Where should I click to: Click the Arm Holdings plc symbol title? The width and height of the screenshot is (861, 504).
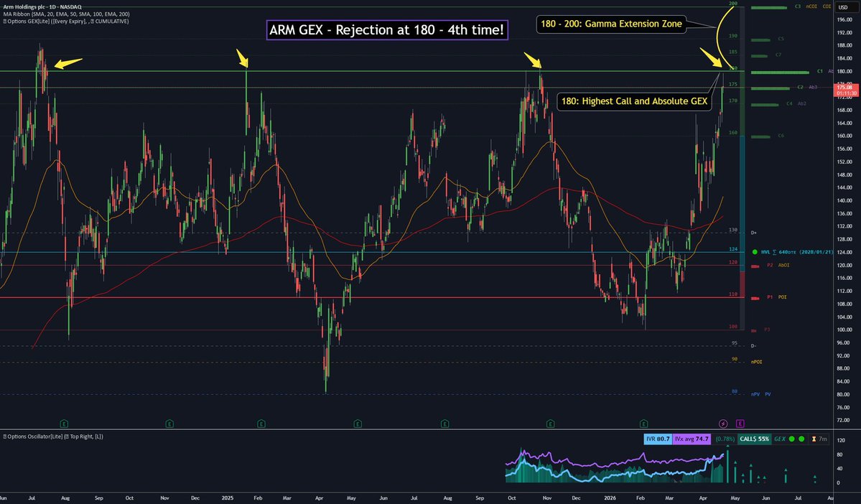tap(42, 7)
